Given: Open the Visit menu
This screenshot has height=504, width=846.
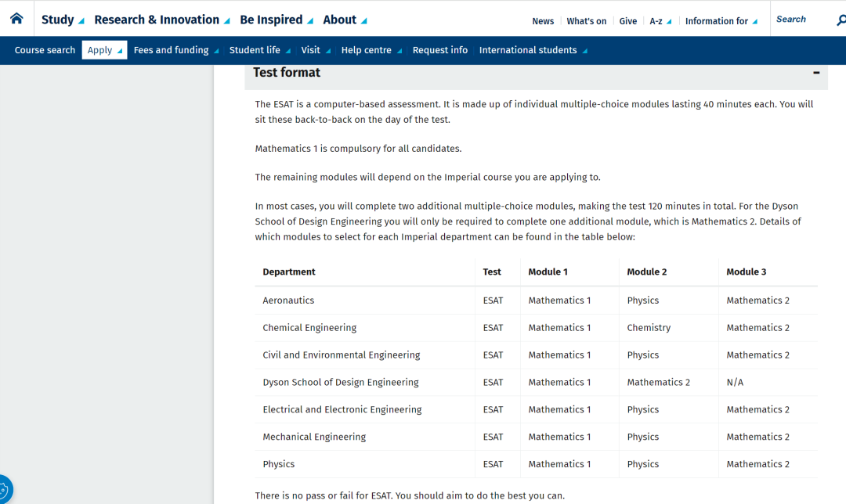Looking at the screenshot, I should coord(316,50).
